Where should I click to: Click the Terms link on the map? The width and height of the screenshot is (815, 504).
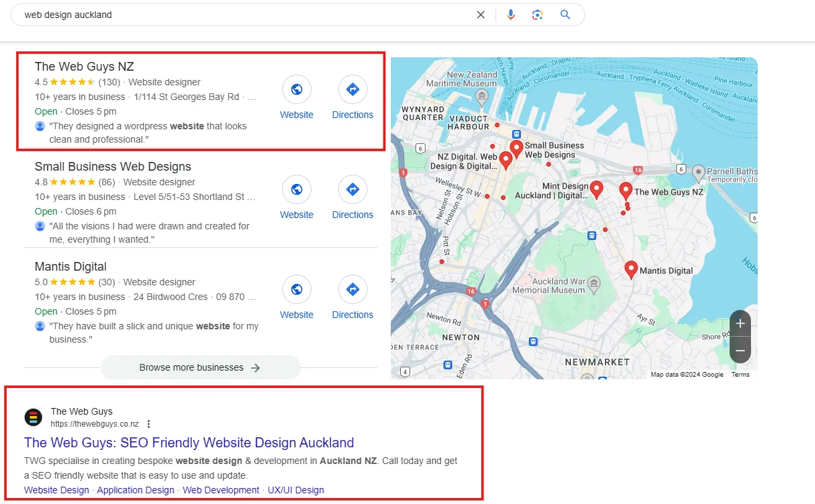pos(740,375)
